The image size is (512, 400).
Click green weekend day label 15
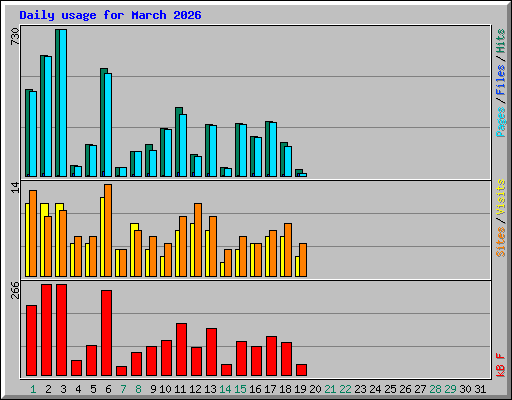click(240, 389)
